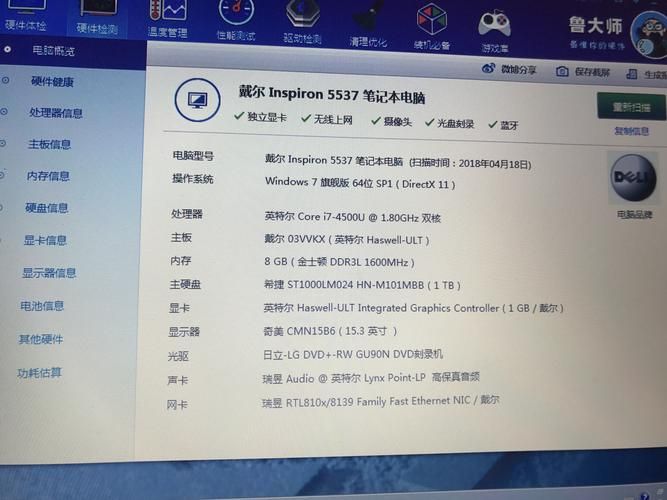Select 电脑概览 in sidebar

coord(54,51)
